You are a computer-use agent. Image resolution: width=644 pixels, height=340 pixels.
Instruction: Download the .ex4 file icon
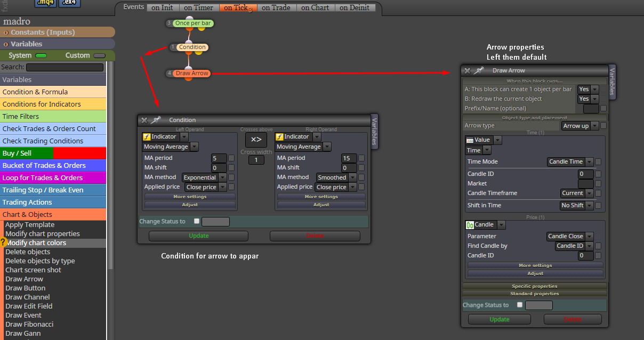click(x=70, y=3)
